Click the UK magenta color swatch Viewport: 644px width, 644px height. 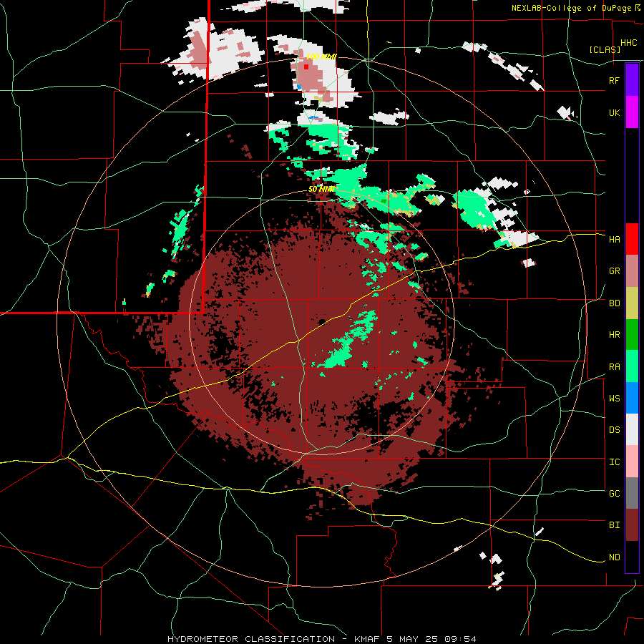point(632,112)
